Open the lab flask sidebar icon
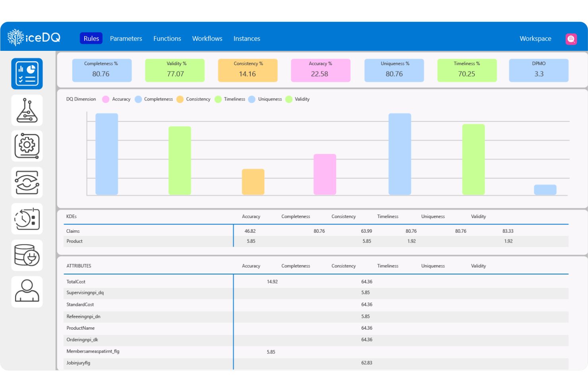Viewport: 588px width, 392px height. click(x=27, y=110)
